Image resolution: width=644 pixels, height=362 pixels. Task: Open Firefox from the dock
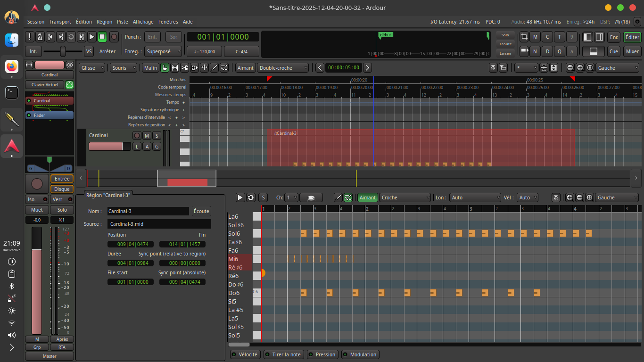coord(12,66)
